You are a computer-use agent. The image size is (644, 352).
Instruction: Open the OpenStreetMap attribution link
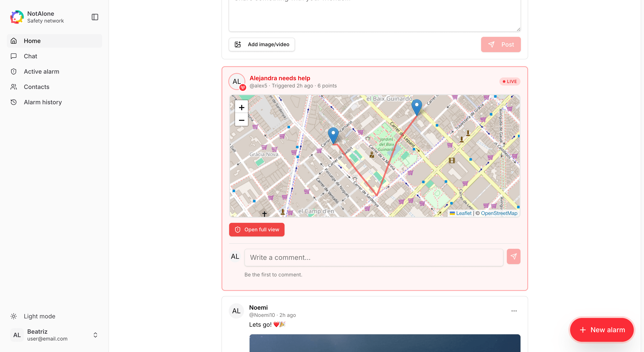(499, 213)
